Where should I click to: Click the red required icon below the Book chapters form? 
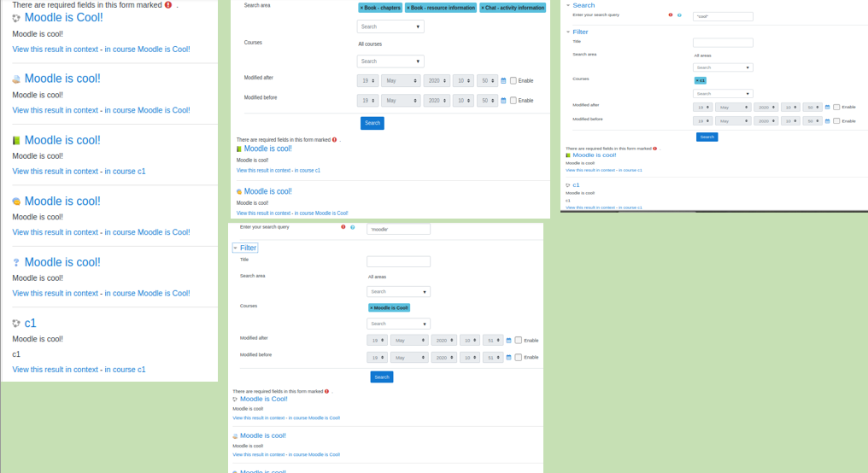(x=334, y=140)
